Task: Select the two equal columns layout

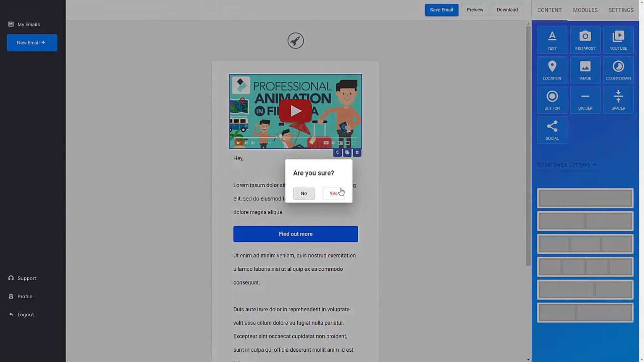Action: tap(585, 221)
